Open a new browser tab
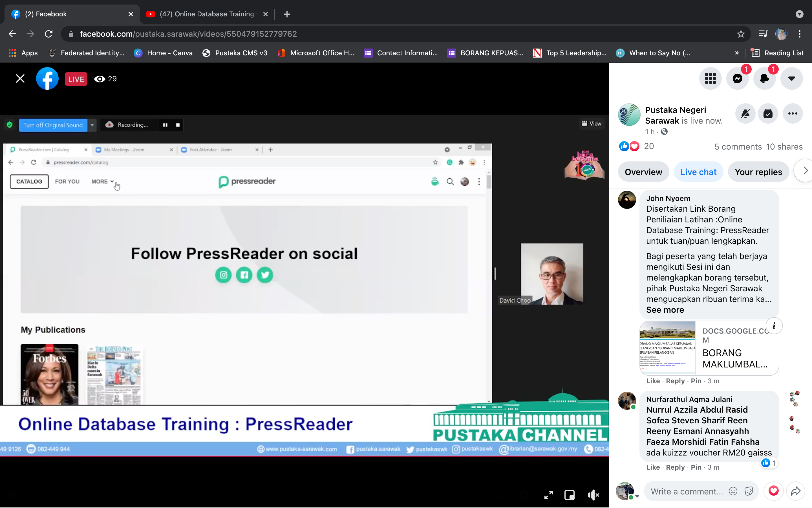 pyautogui.click(x=286, y=14)
